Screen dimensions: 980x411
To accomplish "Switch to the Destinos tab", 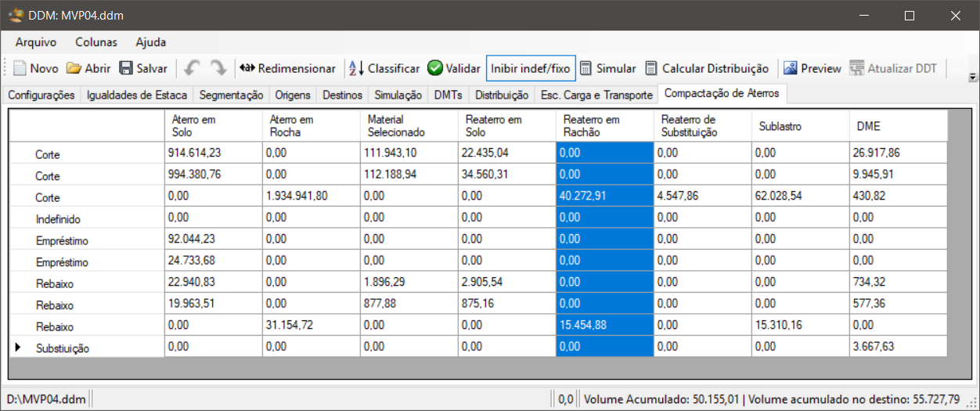I will [343, 95].
